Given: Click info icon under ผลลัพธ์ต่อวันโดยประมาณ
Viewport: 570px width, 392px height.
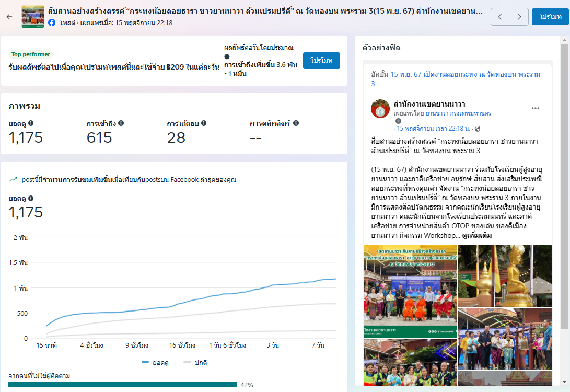Looking at the screenshot, I should 227,56.
